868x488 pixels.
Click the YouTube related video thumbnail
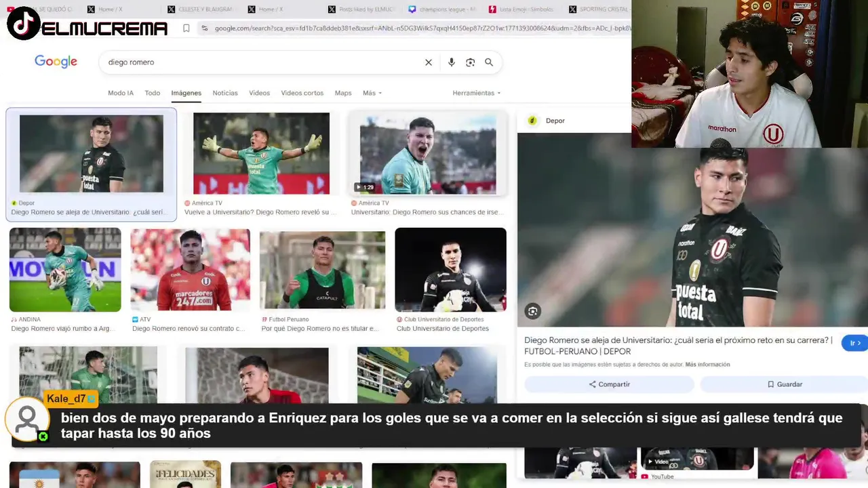pos(697,458)
